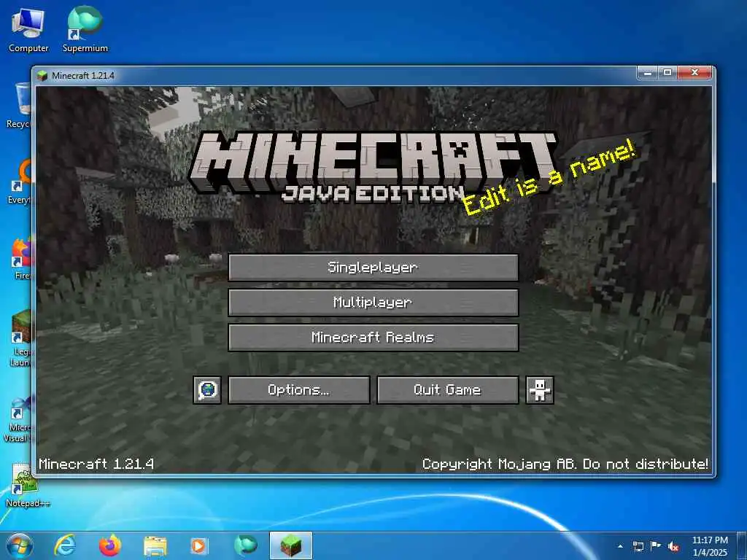Open the Notepad++ desktop shortcut

pos(27,485)
